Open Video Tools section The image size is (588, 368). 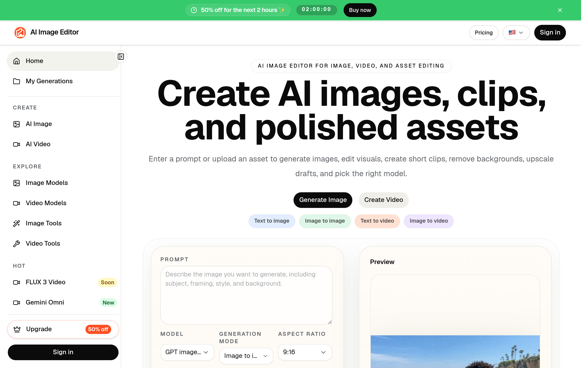63,244
